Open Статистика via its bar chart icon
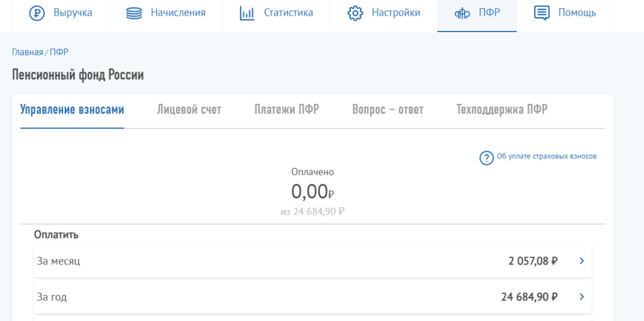644x321 pixels. 247,13
